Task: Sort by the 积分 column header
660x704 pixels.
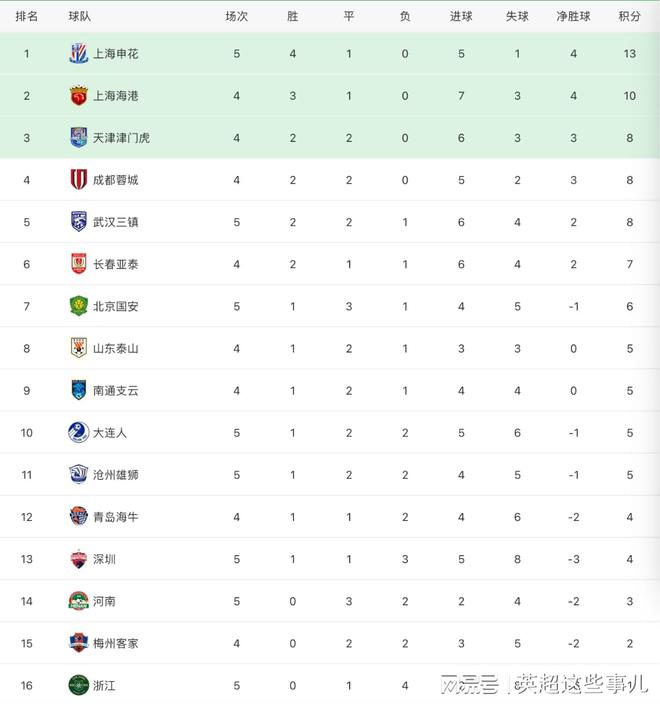Action: tap(629, 17)
